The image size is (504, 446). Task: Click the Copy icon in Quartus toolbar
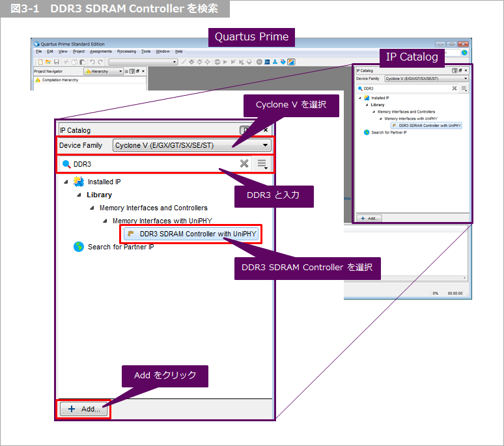tap(74, 62)
